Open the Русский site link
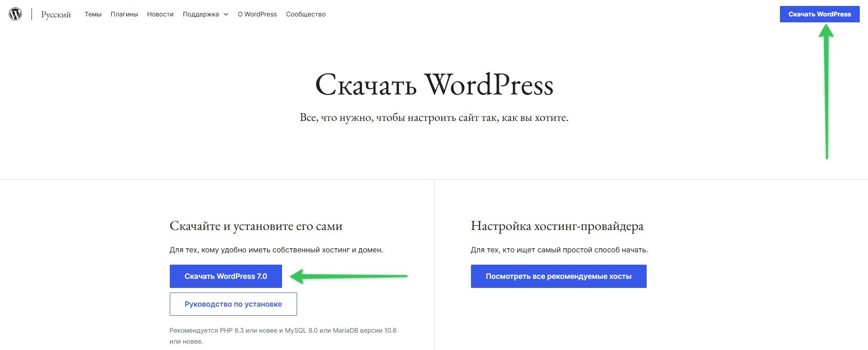Image resolution: width=868 pixels, height=350 pixels. click(56, 15)
